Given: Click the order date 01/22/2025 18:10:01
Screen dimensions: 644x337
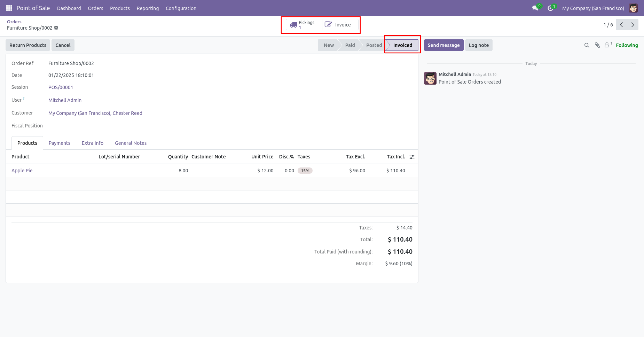Looking at the screenshot, I should (71, 75).
